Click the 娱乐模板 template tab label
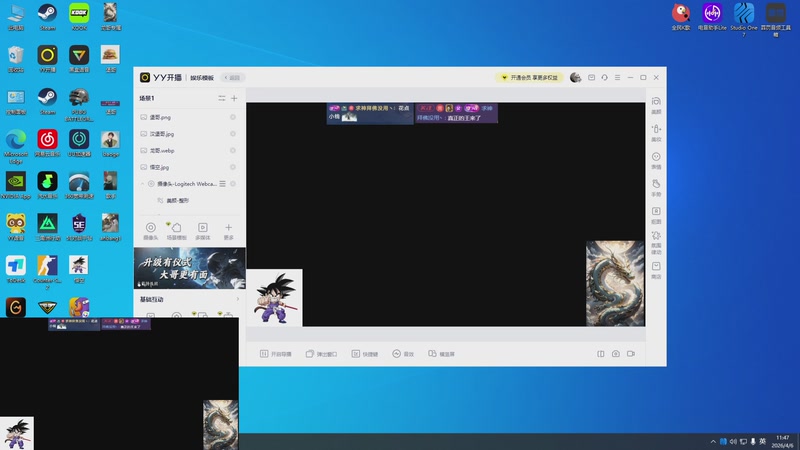 click(202, 78)
